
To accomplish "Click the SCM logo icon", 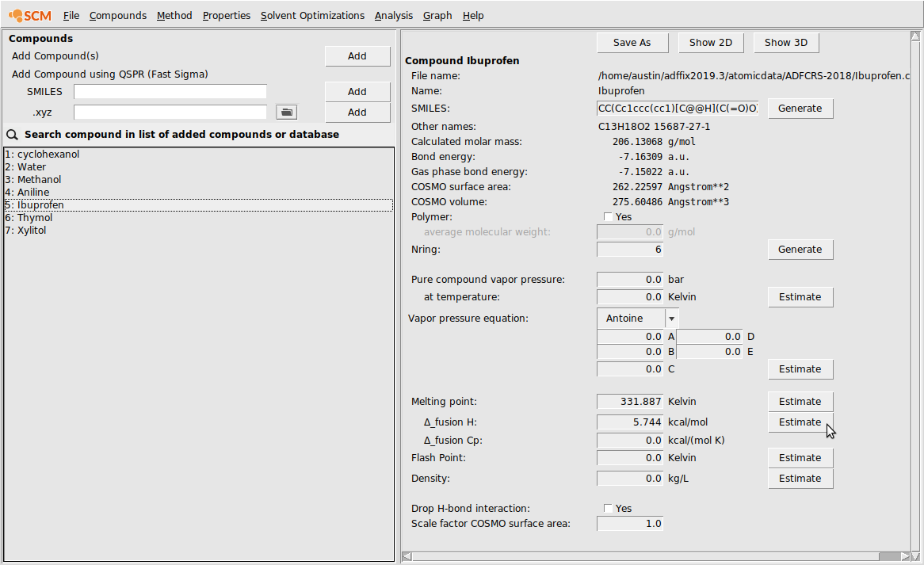I will [30, 15].
